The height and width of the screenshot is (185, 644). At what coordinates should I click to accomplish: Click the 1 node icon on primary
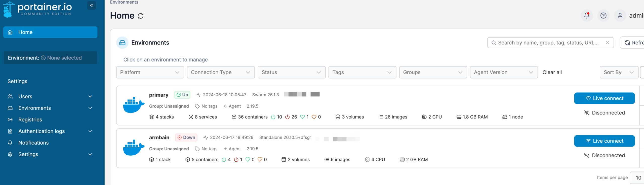(505, 117)
